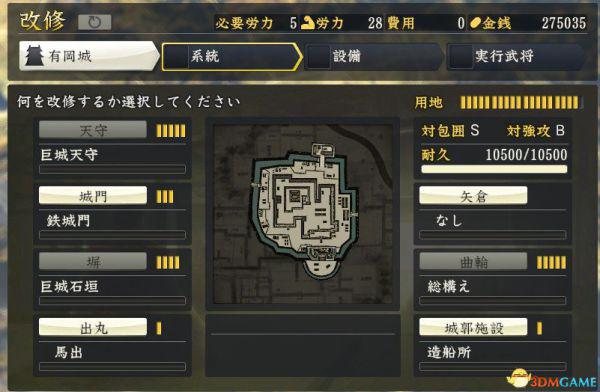Click the labor worker icon beside 労力
Viewport: 600px width, 392px height.
[307, 23]
